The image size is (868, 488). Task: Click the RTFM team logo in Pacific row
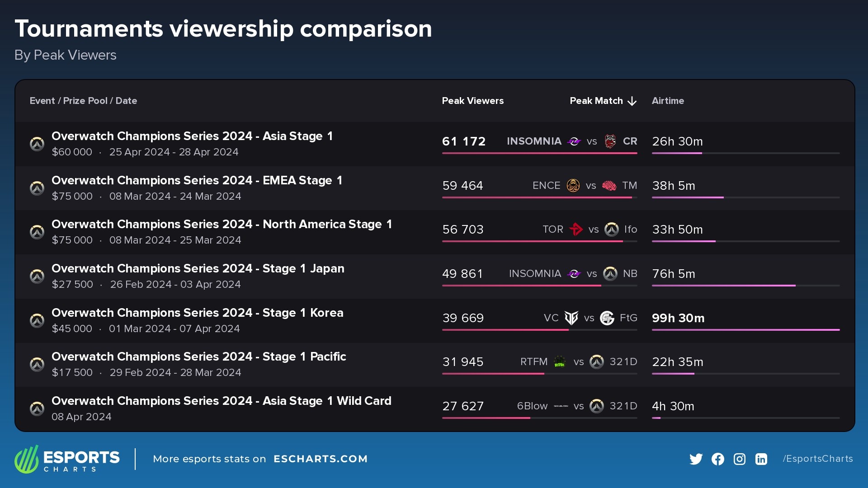[559, 362]
